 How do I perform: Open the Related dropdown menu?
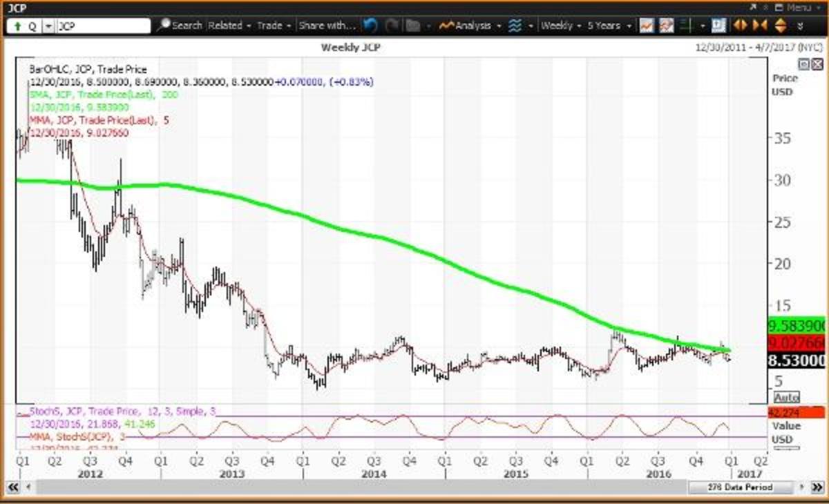(x=229, y=26)
